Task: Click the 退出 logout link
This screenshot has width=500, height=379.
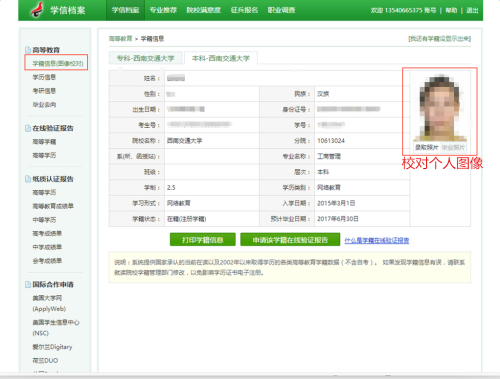Action: pos(472,10)
